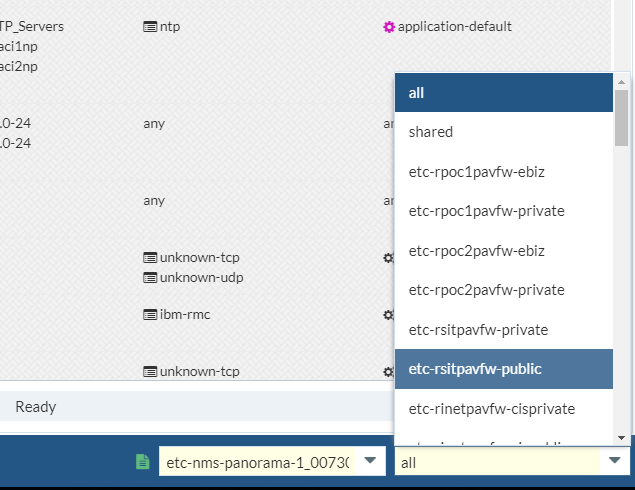Click the application-default gear icon
The image size is (635, 490).
click(389, 27)
